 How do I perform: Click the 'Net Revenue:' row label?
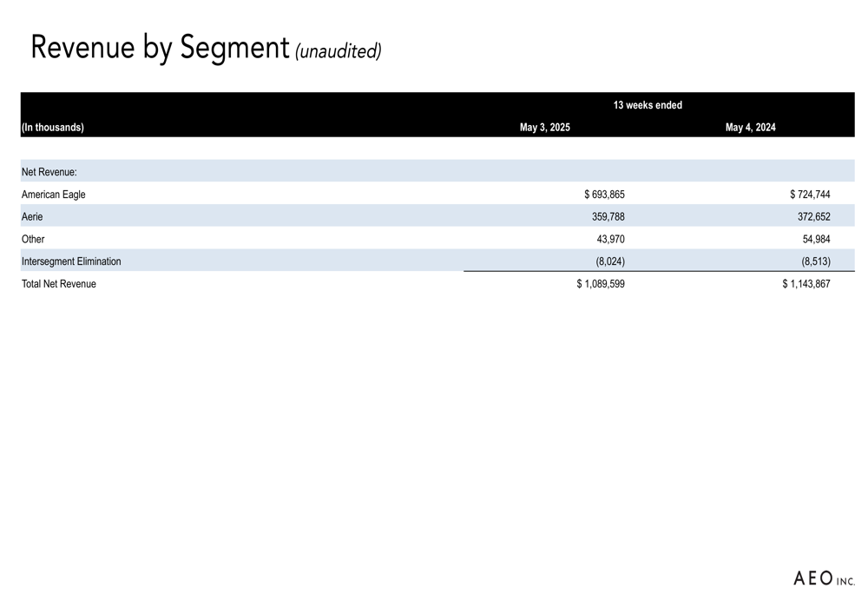[x=49, y=172]
